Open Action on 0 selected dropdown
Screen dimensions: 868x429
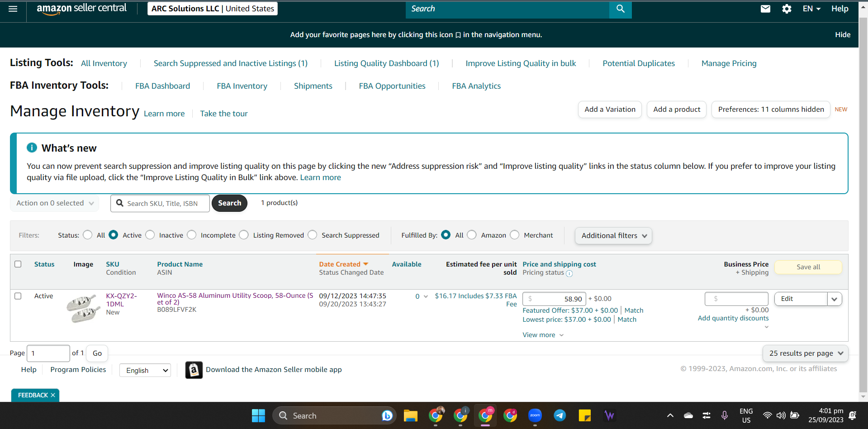click(55, 203)
